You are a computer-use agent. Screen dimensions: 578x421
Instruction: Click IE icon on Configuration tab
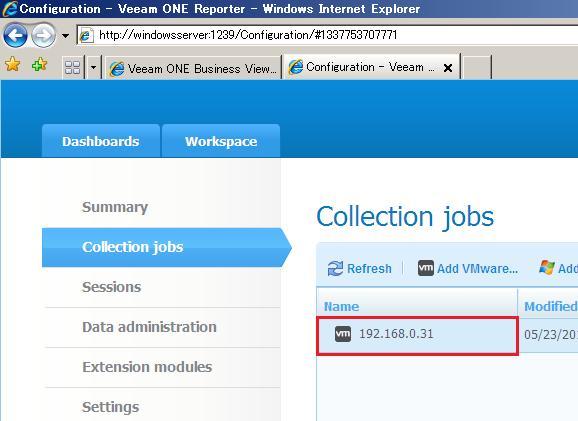click(x=296, y=67)
